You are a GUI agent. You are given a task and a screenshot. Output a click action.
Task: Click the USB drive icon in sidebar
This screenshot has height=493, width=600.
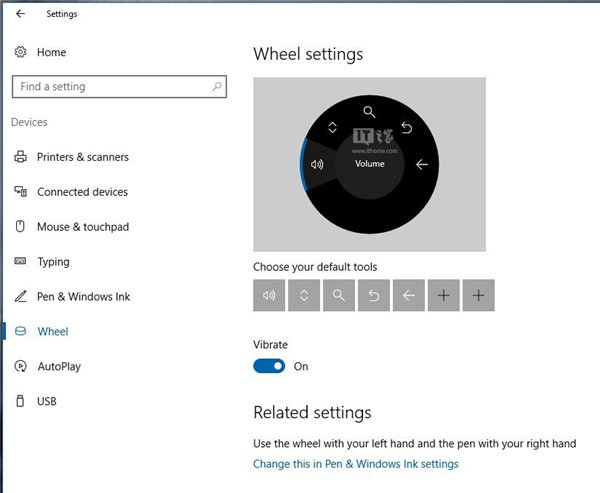20,401
